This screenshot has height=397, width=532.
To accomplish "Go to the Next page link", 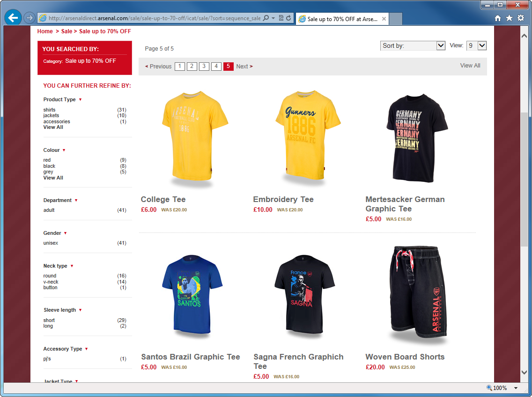I will (x=244, y=66).
